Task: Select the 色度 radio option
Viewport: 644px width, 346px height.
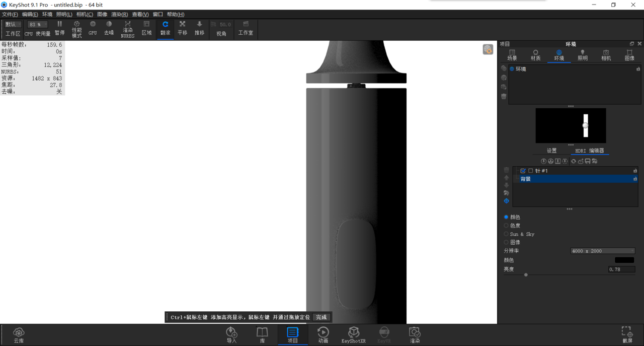Action: point(506,226)
